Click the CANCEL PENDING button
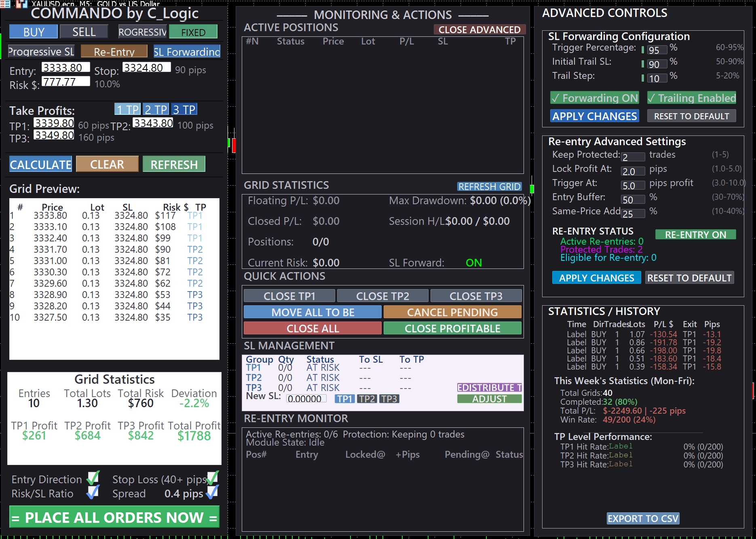Image resolution: width=756 pixels, height=539 pixels. tap(452, 312)
